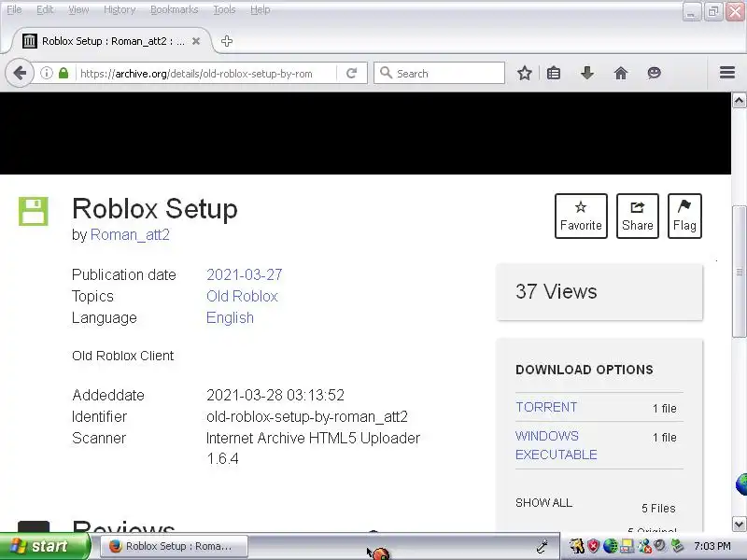This screenshot has width=747, height=560.
Task: Open a new tab with plus icon
Action: pos(227,41)
